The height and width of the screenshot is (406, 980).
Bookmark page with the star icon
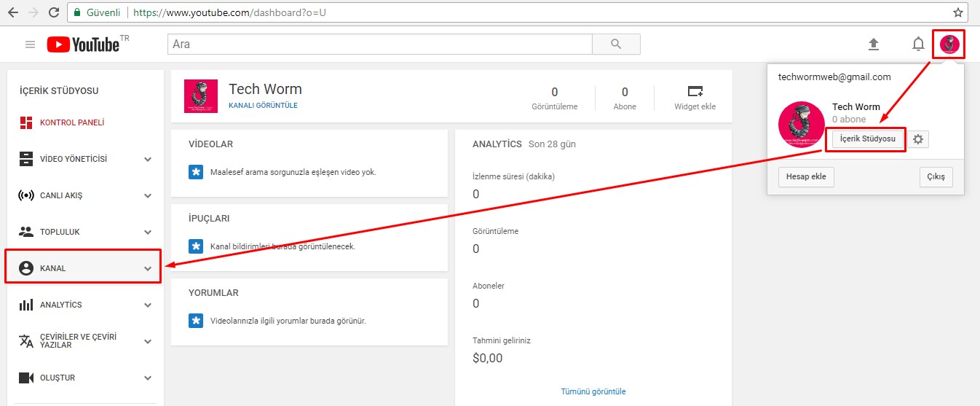(x=958, y=12)
